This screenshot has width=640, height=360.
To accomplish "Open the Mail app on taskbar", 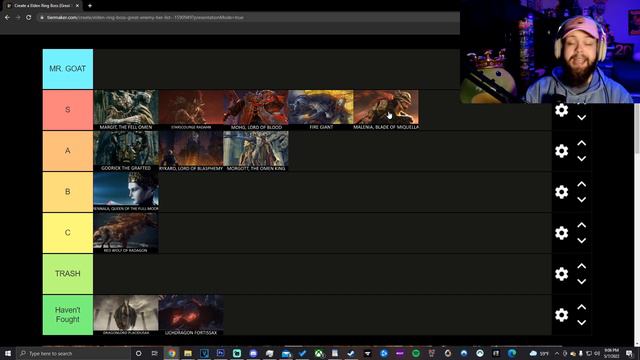I will [x=286, y=353].
